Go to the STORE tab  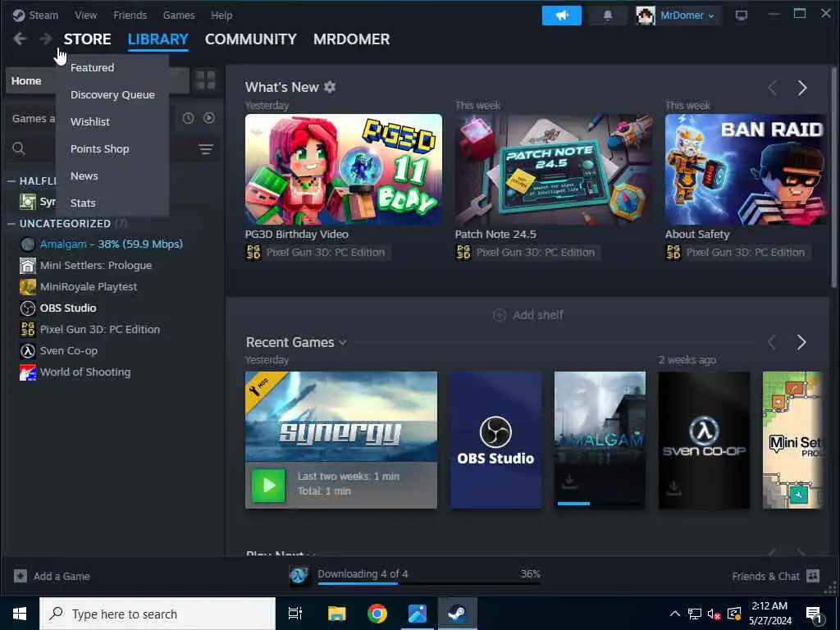[87, 39]
